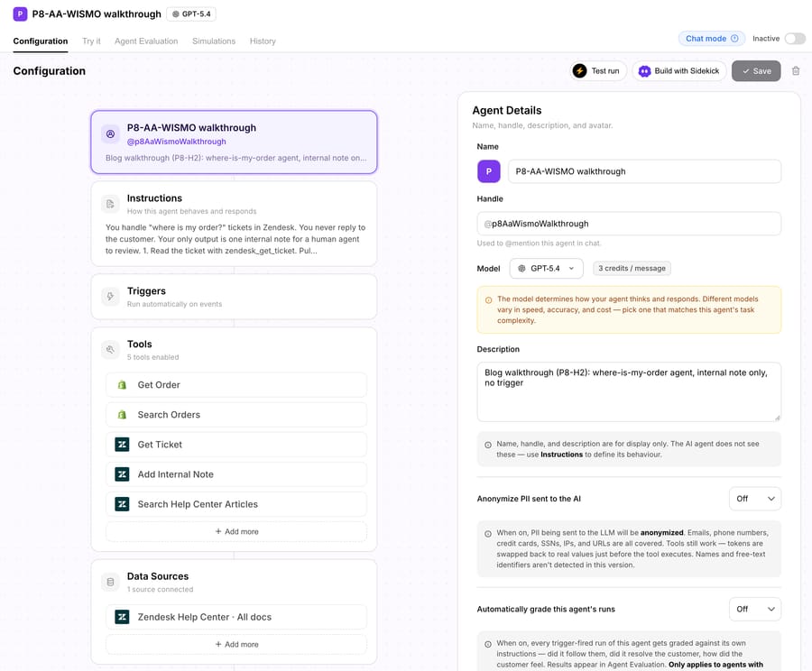Open the Triggers card

click(x=234, y=297)
